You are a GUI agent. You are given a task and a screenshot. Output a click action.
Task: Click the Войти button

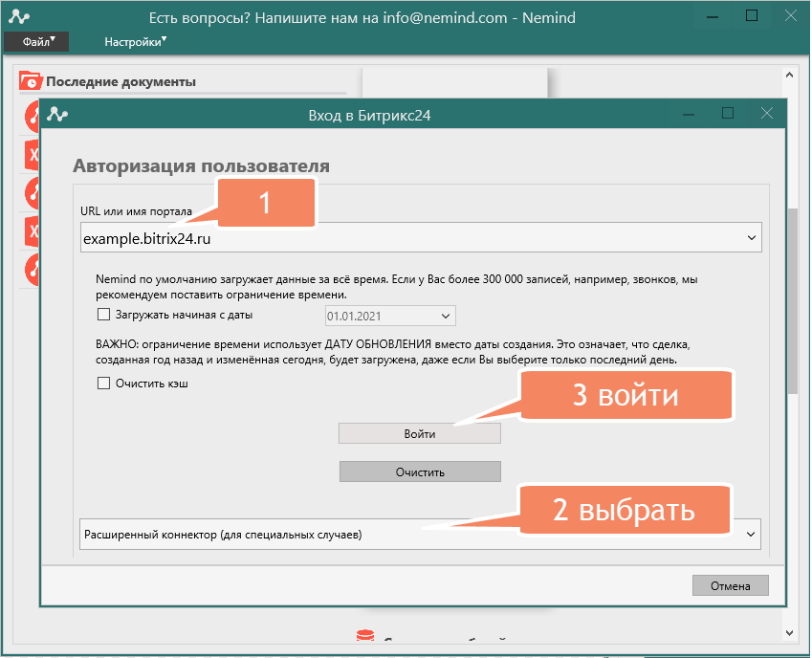[420, 433]
